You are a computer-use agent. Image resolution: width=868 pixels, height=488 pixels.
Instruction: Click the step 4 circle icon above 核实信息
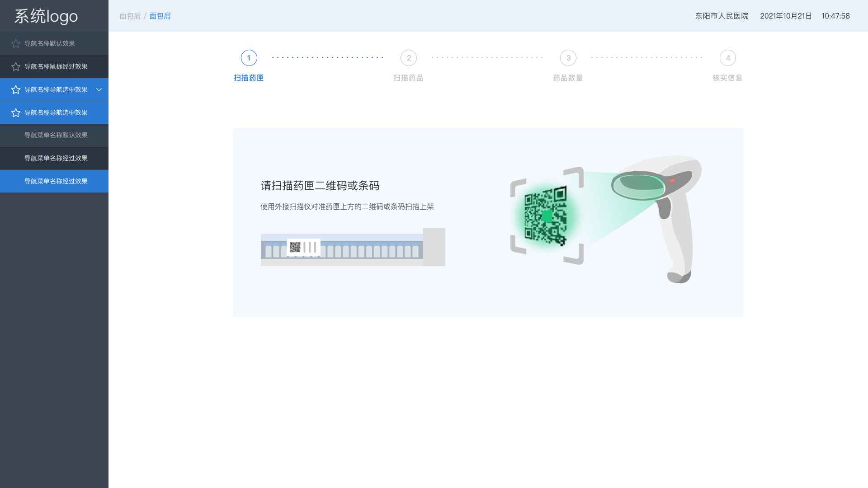[x=727, y=58]
